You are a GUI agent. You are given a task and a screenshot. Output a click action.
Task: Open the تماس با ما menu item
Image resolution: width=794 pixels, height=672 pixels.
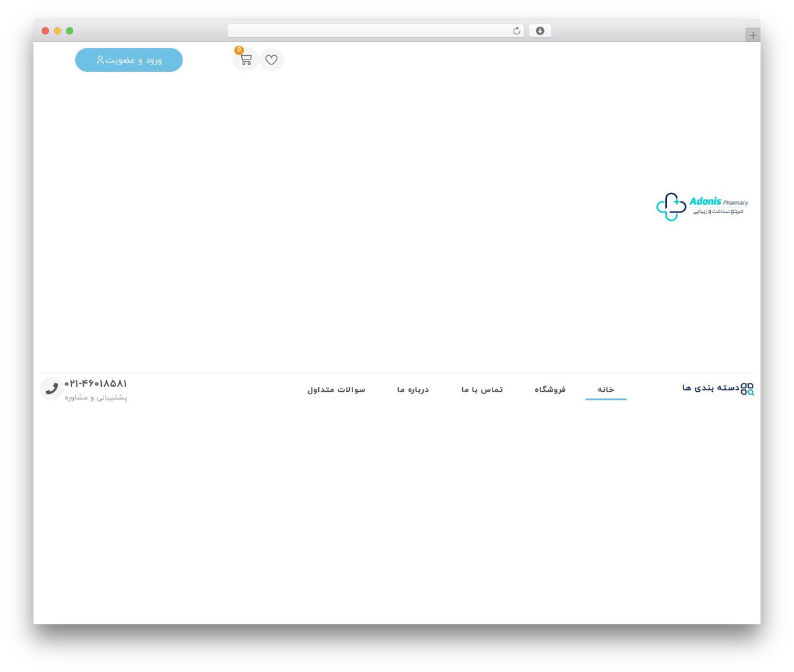482,389
